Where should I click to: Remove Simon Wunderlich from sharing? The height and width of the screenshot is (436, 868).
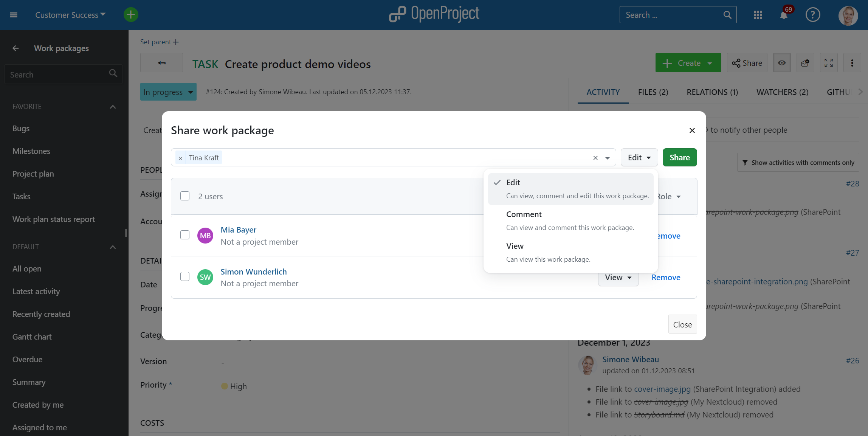pos(665,277)
